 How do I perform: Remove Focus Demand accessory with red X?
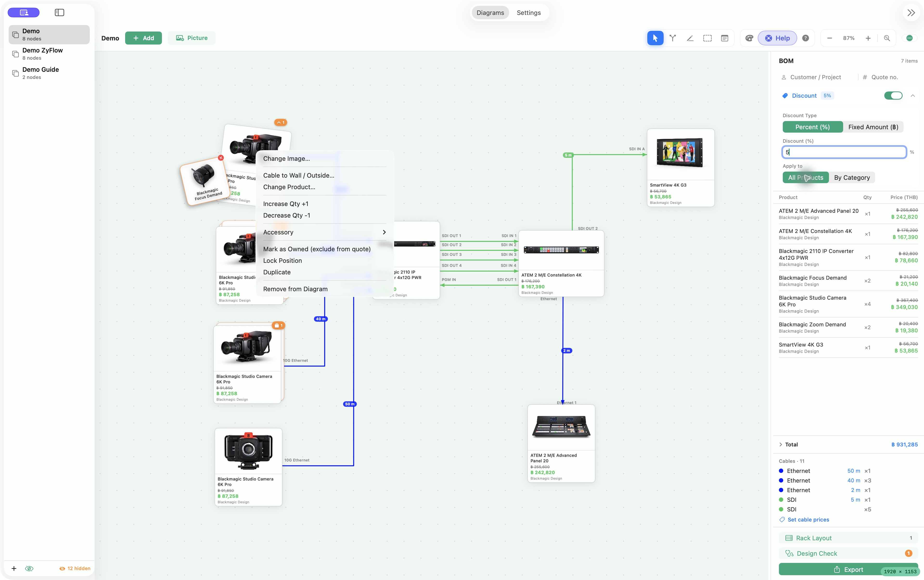click(221, 158)
